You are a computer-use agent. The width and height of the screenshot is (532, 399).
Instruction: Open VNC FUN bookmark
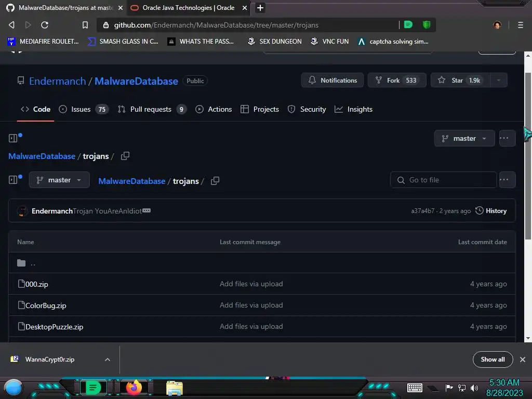[330, 42]
